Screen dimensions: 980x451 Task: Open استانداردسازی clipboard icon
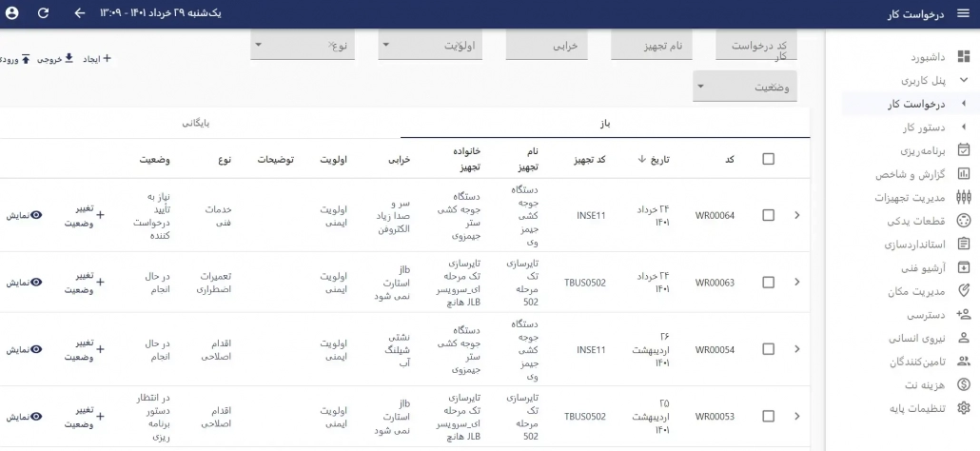click(x=963, y=245)
